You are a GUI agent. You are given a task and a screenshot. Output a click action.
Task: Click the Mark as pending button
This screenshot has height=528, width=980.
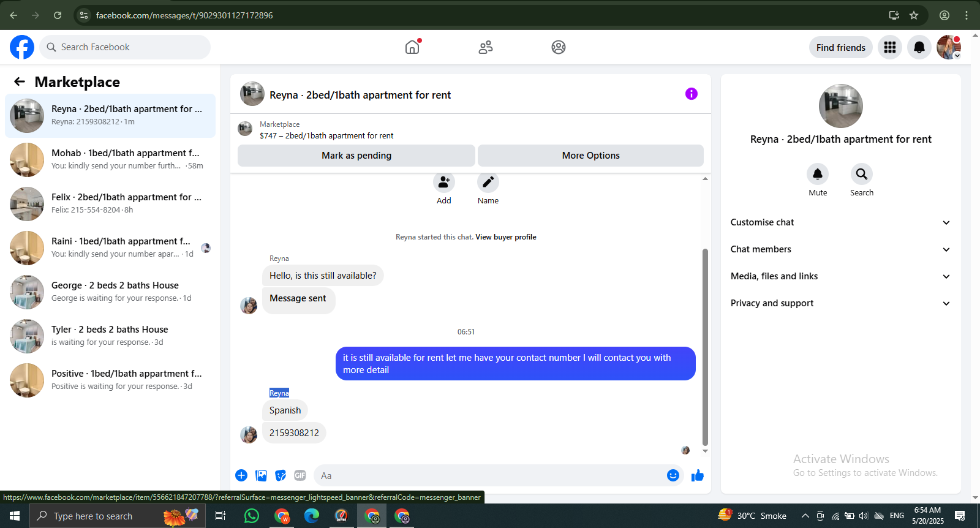pos(356,156)
